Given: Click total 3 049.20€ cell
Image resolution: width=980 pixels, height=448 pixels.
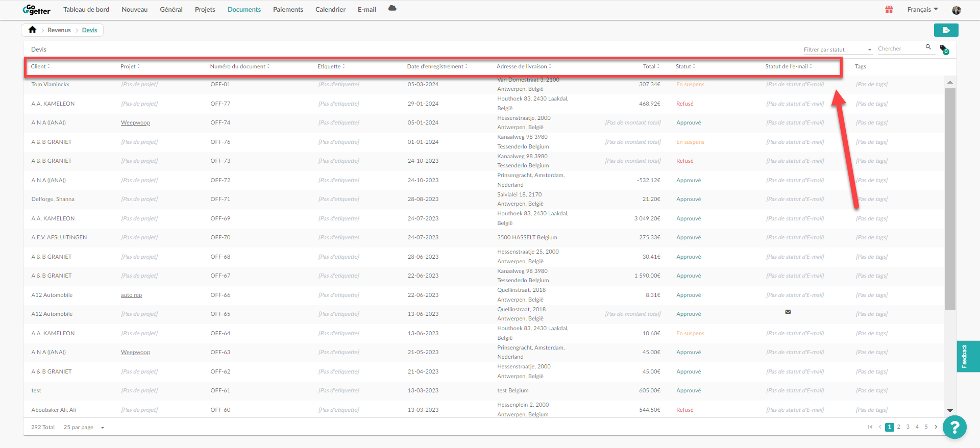Looking at the screenshot, I should point(647,218).
